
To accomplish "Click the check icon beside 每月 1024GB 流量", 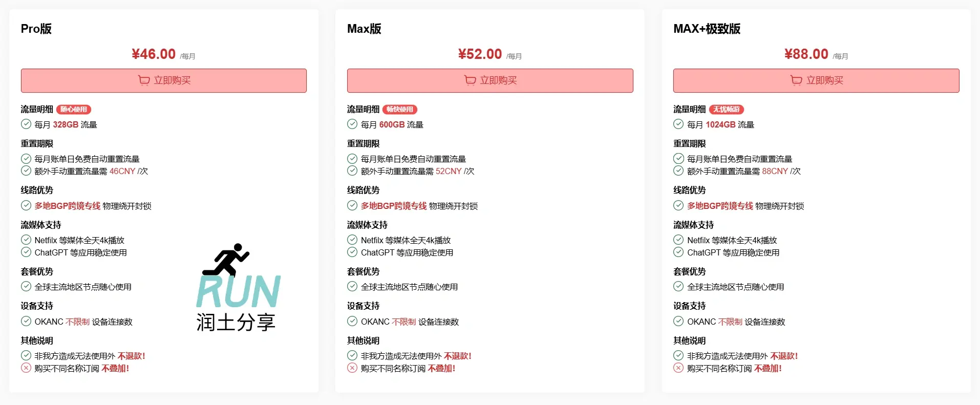I will tap(678, 124).
